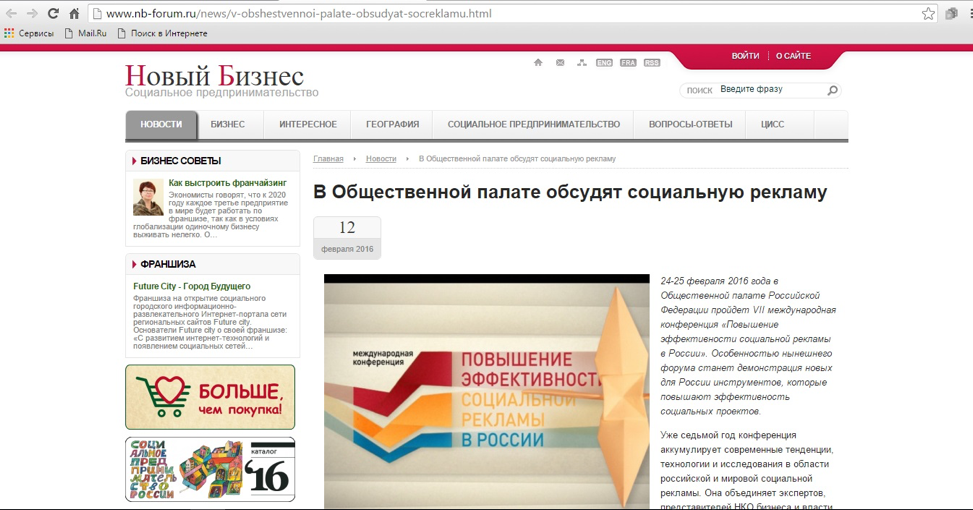Click the envelope mail icon in header
Screen dimensions: 973x510
tap(560, 63)
